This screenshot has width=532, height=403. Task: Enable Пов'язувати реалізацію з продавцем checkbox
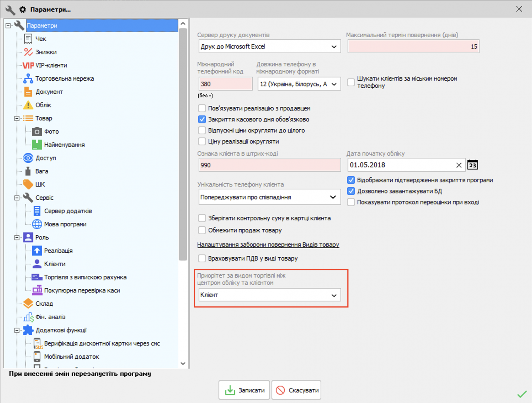[x=202, y=108]
